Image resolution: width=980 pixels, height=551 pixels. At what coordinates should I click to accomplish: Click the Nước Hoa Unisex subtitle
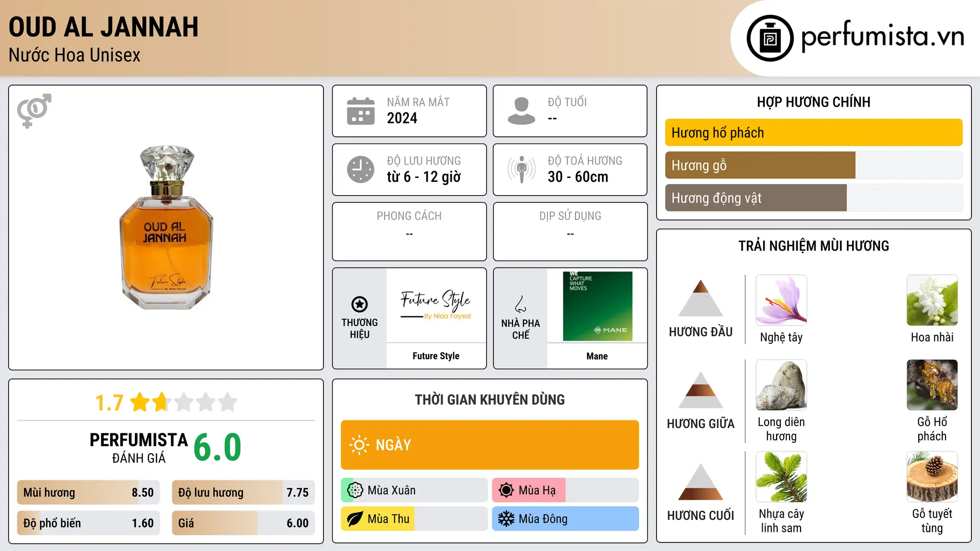tap(75, 55)
